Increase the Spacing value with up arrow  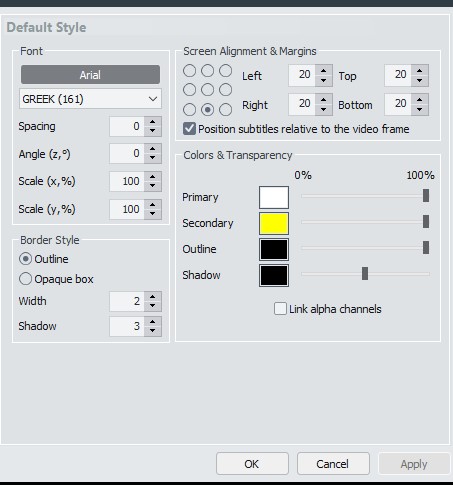[x=153, y=122]
